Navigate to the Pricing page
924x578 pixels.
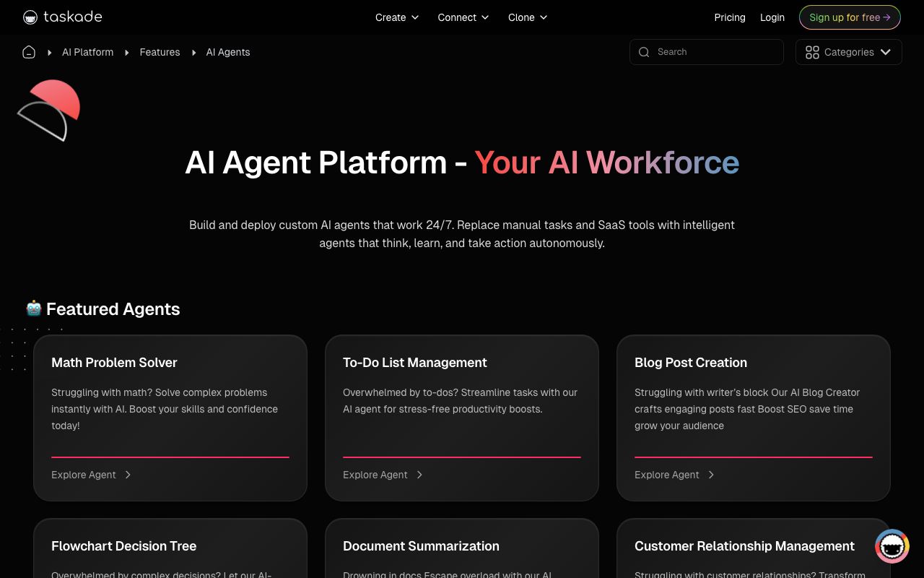(x=730, y=17)
